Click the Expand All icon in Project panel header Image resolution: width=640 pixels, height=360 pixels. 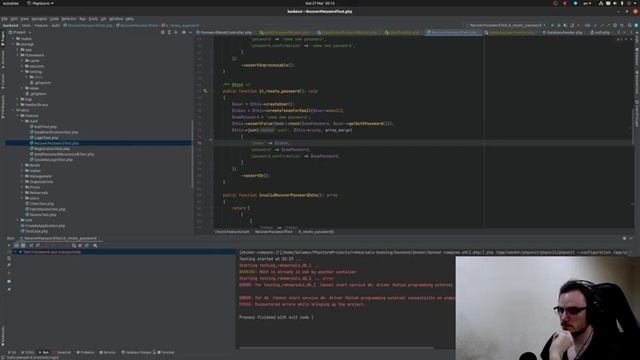coord(169,32)
